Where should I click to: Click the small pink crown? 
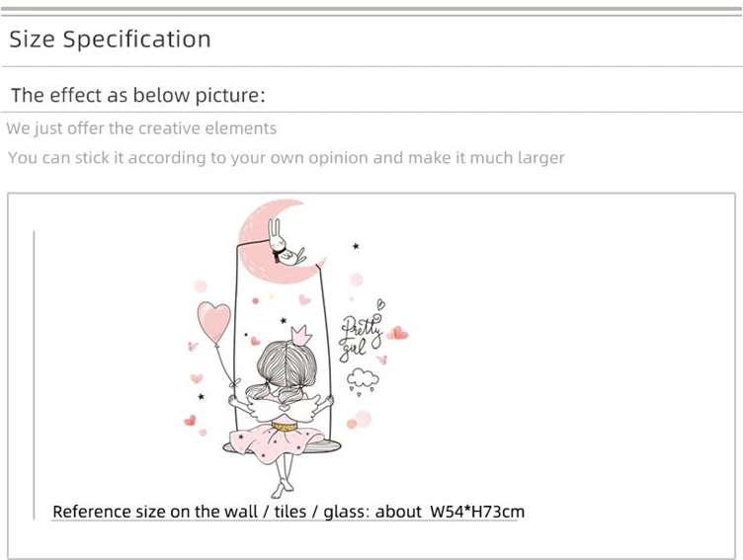pyautogui.click(x=300, y=336)
